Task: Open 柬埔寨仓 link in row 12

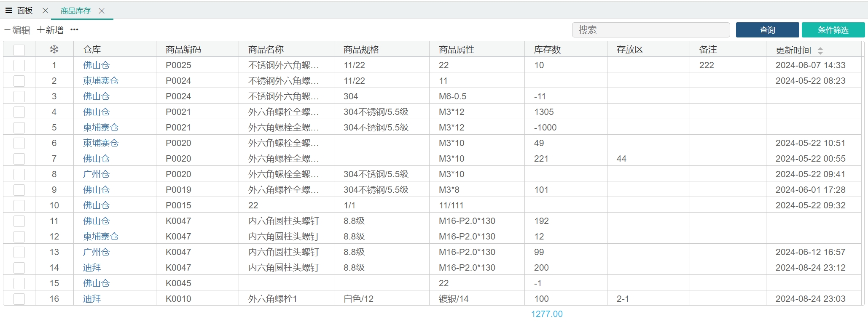Action: coord(101,237)
